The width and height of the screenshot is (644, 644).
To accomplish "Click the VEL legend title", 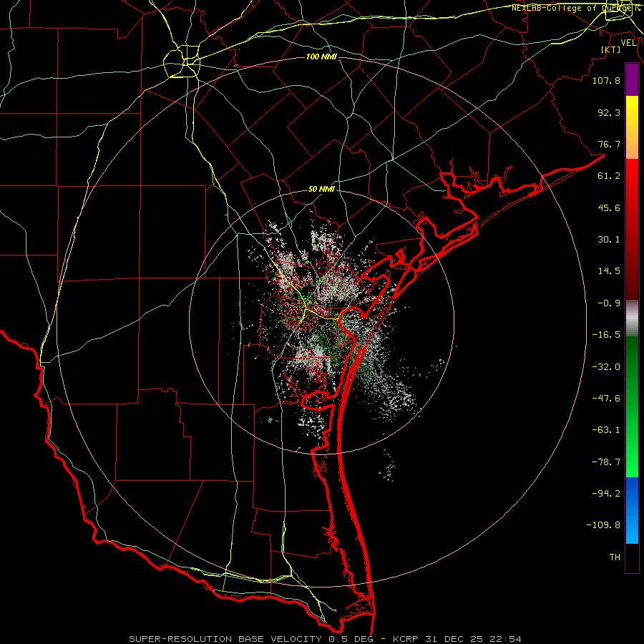I will (628, 43).
